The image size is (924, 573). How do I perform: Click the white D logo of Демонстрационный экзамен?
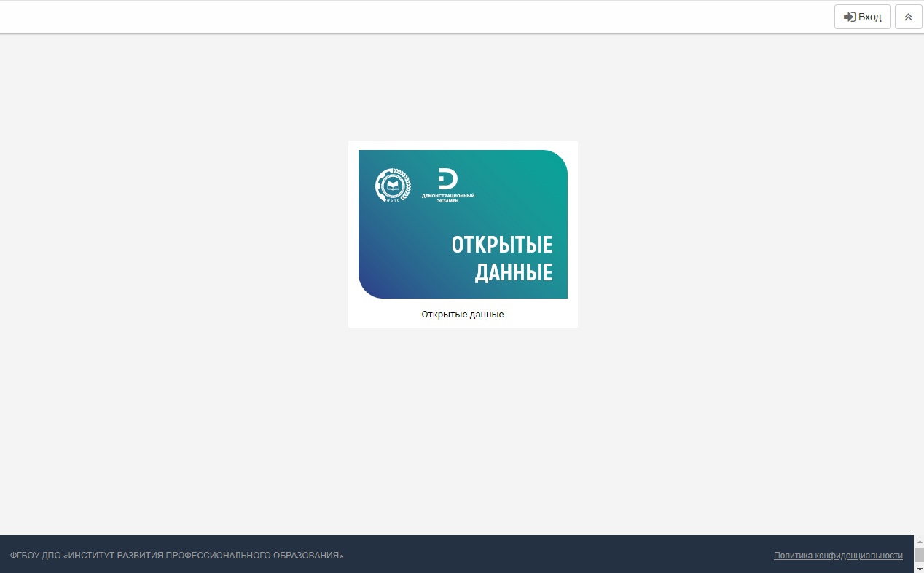click(x=447, y=178)
